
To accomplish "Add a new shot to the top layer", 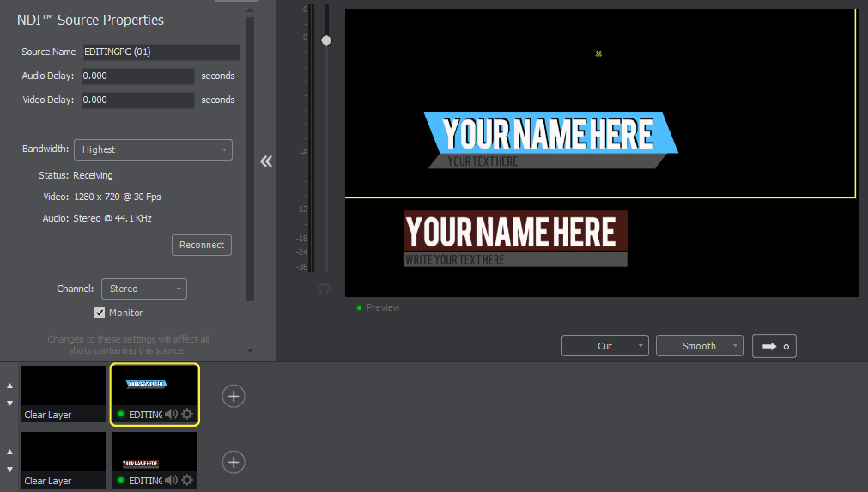I will (234, 396).
